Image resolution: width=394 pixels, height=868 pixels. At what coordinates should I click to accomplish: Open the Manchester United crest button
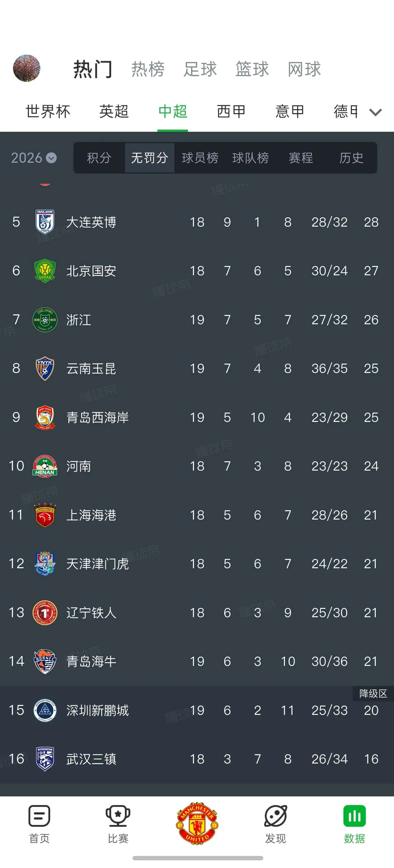[197, 823]
